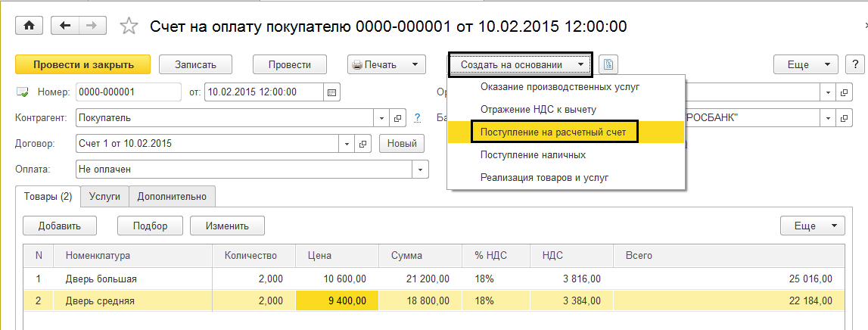Click НДС cell 3 816,00
The width and height of the screenshot is (868, 330).
point(572,279)
